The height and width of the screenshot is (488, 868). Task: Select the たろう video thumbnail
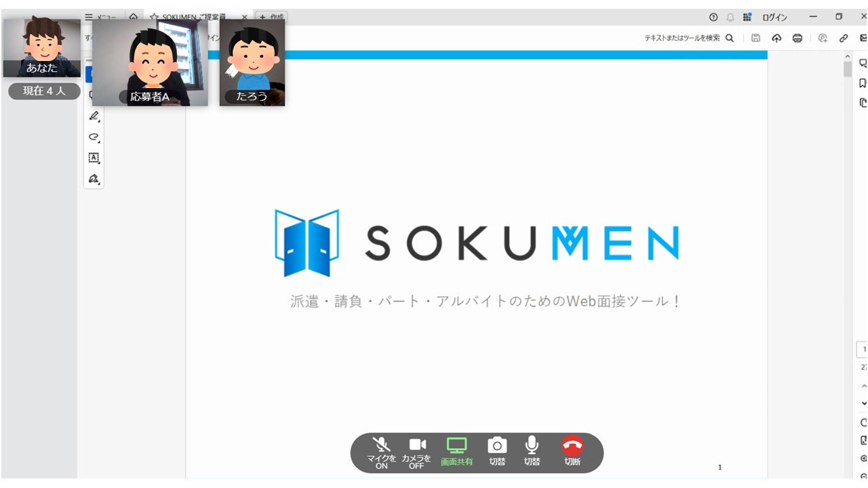click(x=252, y=62)
